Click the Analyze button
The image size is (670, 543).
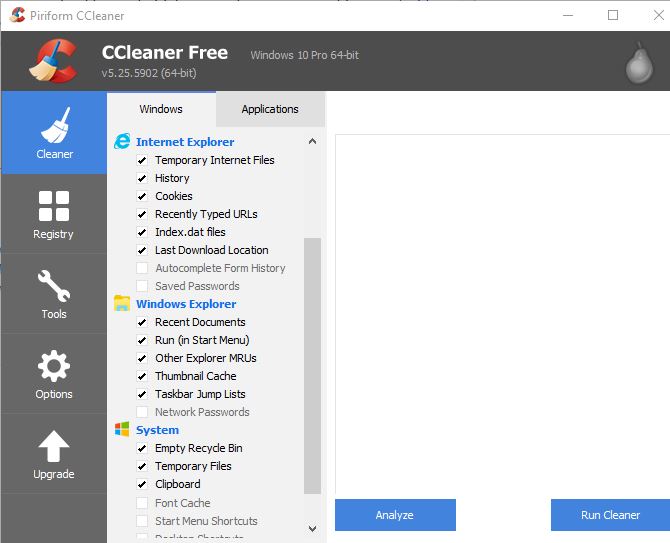click(x=395, y=515)
